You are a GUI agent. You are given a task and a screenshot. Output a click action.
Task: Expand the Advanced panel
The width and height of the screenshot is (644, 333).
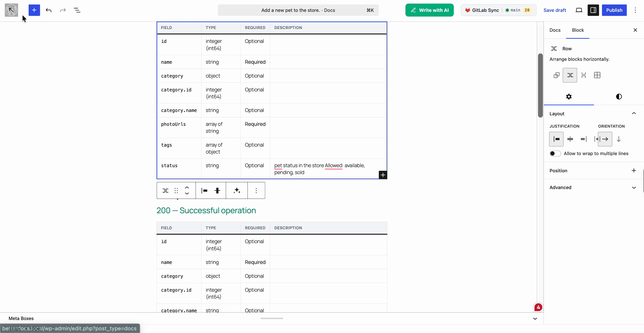tap(594, 187)
